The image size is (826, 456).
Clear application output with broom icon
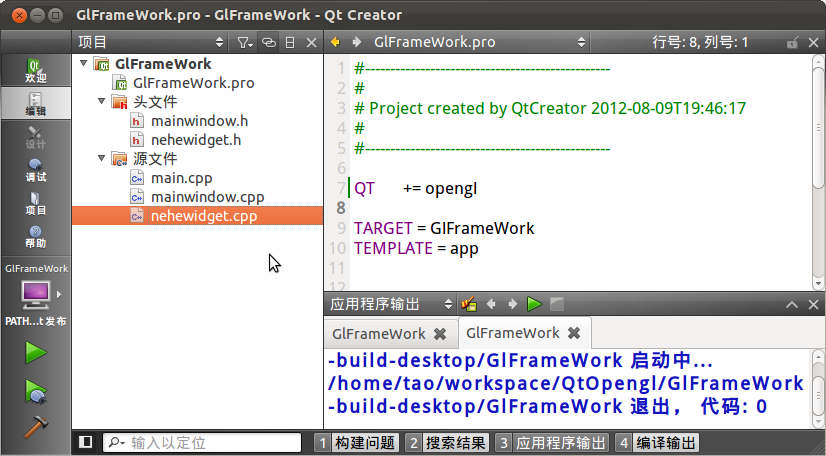(468, 304)
